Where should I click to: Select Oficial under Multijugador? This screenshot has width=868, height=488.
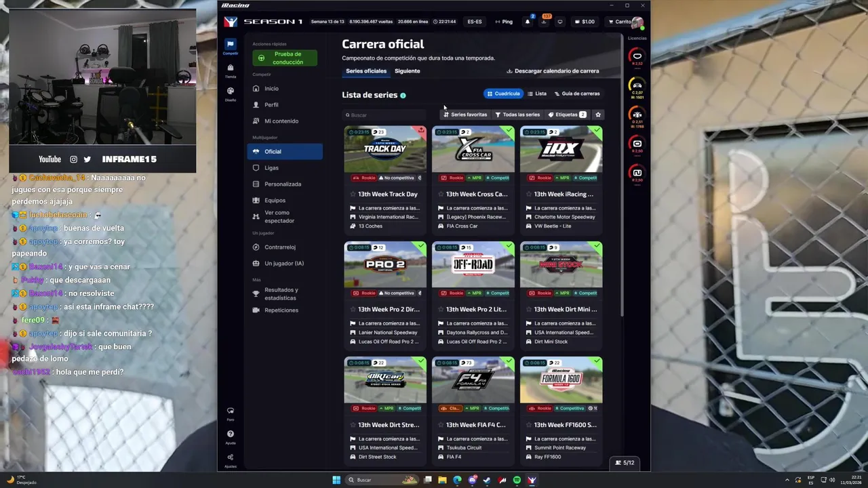[285, 152]
